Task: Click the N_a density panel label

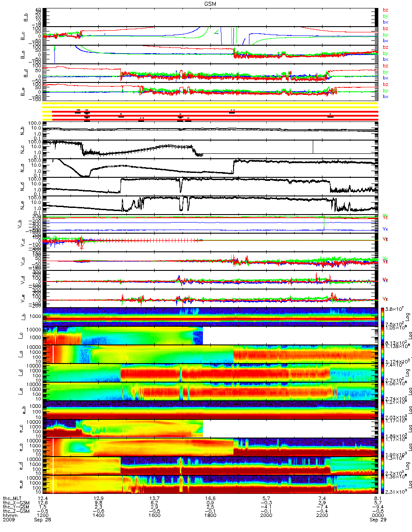Action: click(x=23, y=168)
